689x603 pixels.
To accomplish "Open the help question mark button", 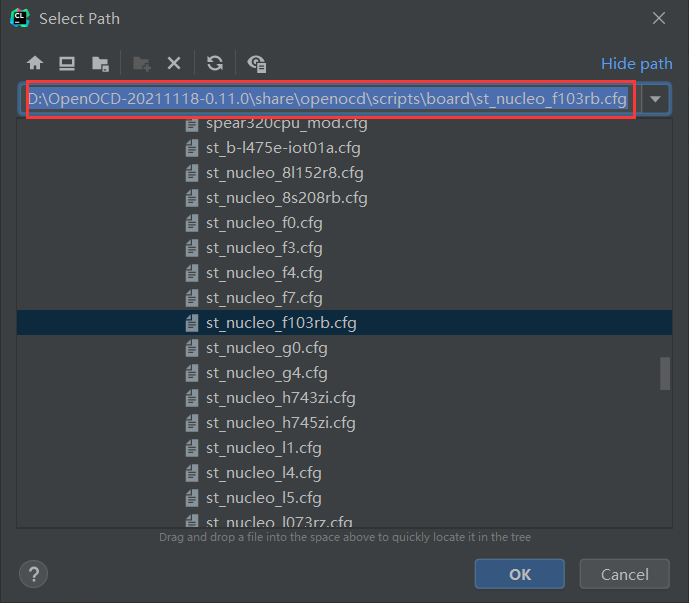I will (x=33, y=574).
